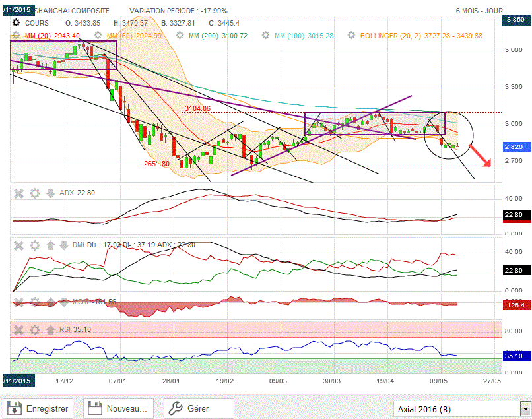Viewport: 532px width, 419px height.
Task: Click the bottom /11/2015 start date marker
Action: tap(19, 381)
